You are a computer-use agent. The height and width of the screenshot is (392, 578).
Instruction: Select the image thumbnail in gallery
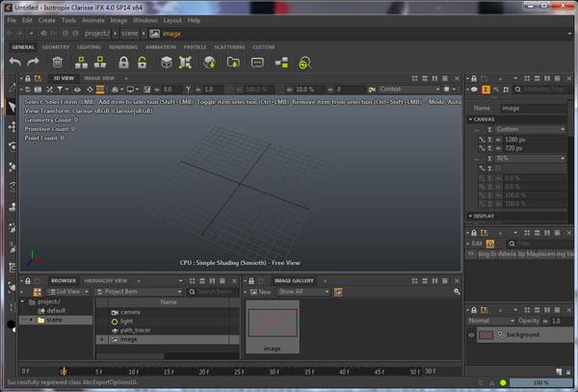(x=273, y=327)
